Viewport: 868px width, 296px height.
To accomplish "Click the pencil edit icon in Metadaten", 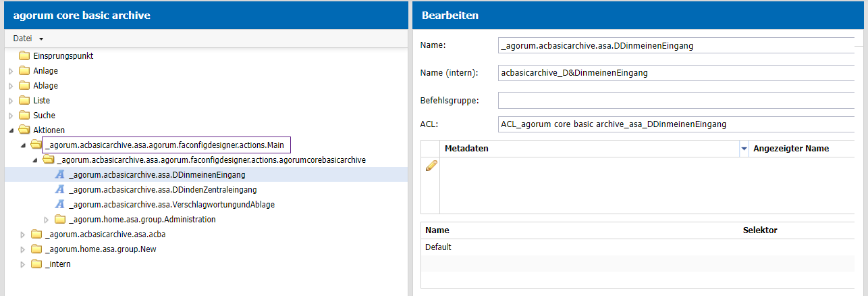I will pyautogui.click(x=431, y=166).
